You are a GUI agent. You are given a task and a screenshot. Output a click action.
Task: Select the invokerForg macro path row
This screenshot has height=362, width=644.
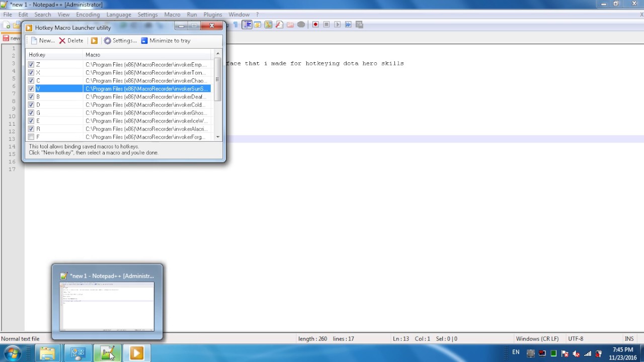146,137
